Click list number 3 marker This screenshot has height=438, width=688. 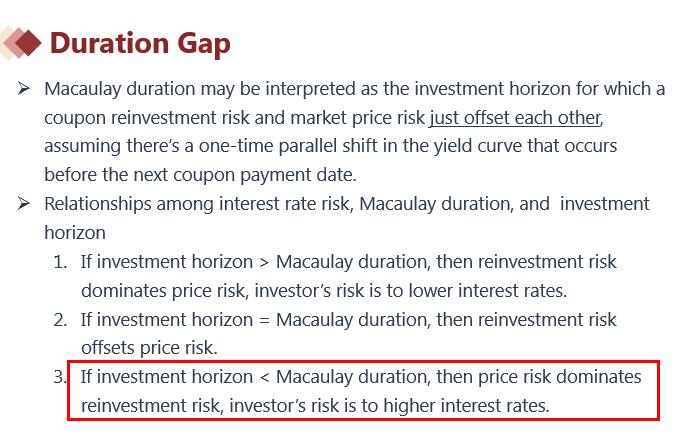(60, 378)
